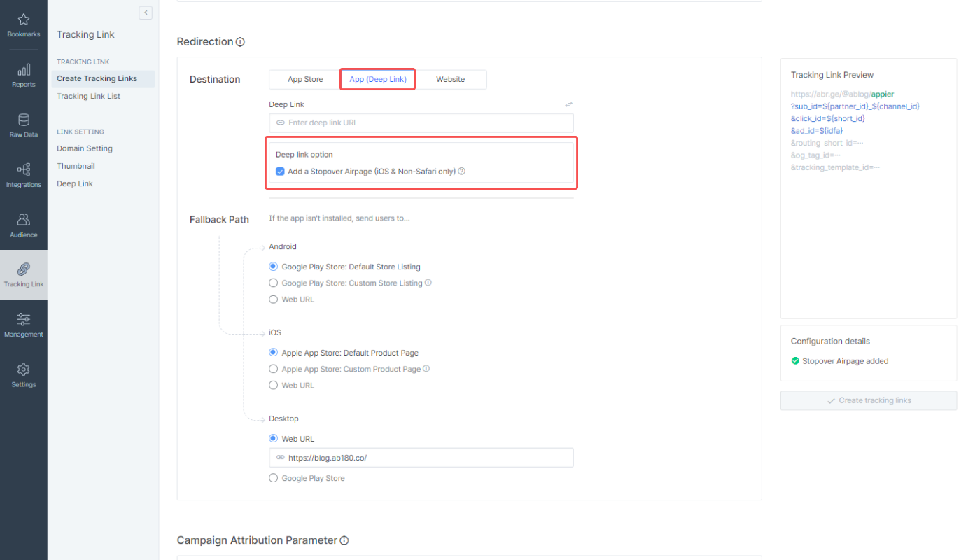Select Android Web URL radio option
The height and width of the screenshot is (560, 980).
(274, 300)
